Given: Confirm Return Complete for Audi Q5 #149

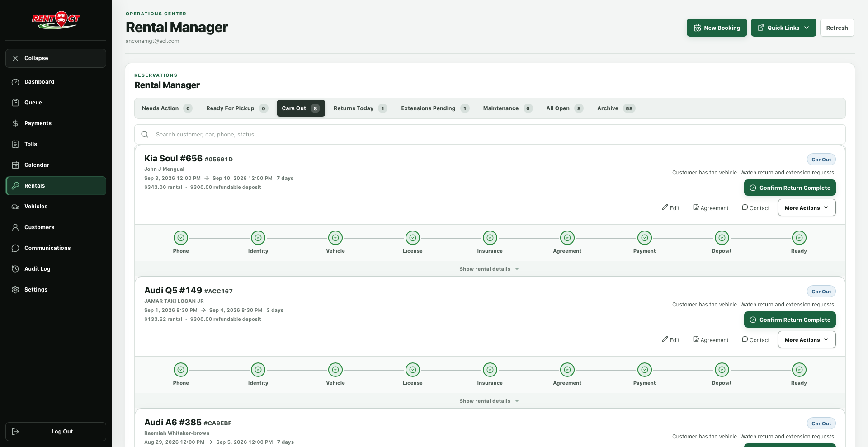Looking at the screenshot, I should point(790,320).
